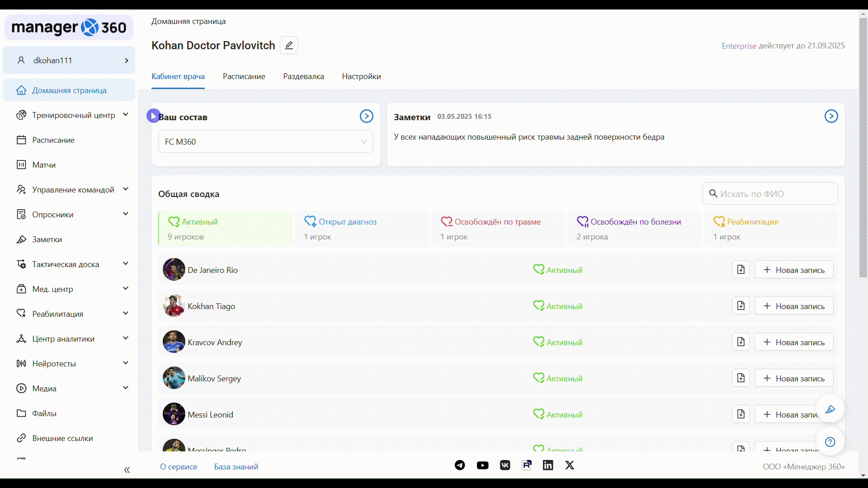The width and height of the screenshot is (868, 488).
Task: Click the floating highlighter pen button
Action: coord(830,409)
